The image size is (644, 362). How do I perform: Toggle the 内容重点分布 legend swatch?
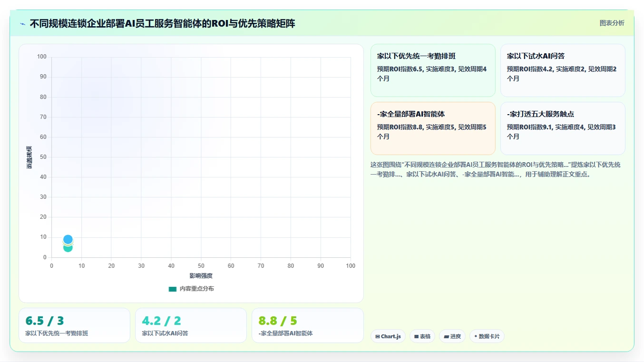(173, 289)
